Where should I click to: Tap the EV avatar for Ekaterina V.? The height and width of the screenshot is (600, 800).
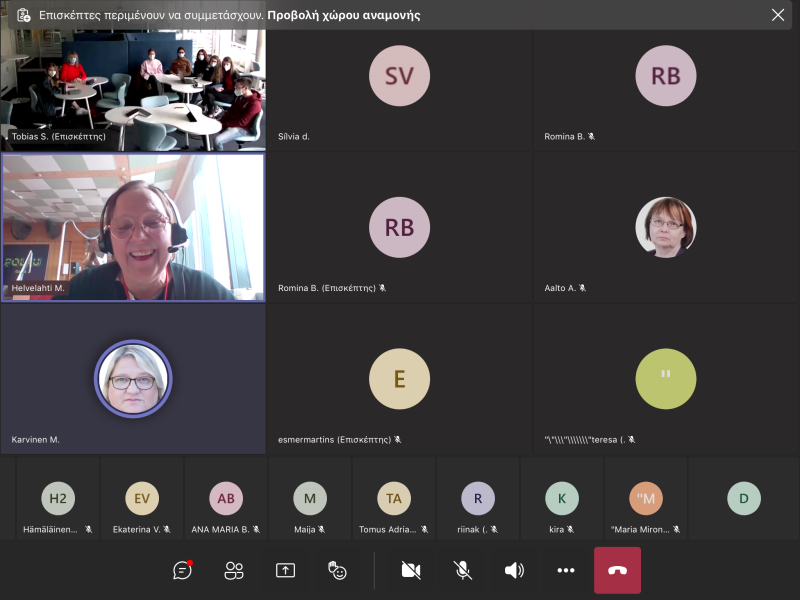[x=142, y=498]
